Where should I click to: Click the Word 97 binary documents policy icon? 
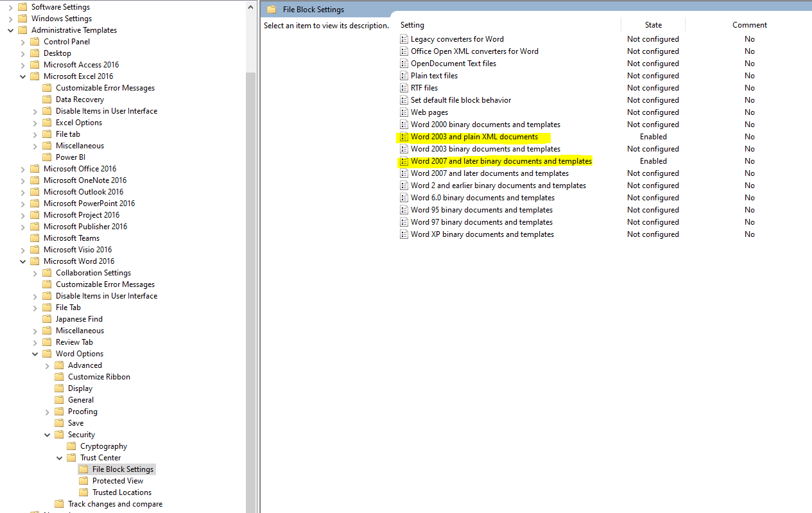click(x=404, y=222)
